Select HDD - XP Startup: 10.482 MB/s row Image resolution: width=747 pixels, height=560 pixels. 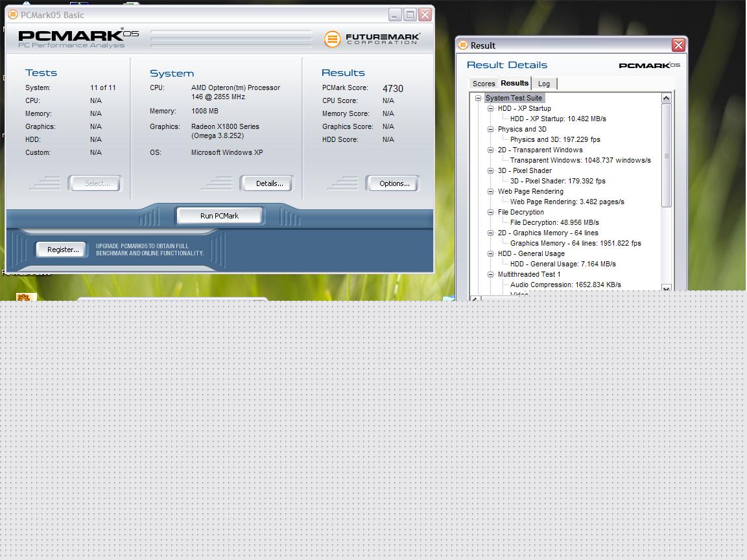pos(558,119)
